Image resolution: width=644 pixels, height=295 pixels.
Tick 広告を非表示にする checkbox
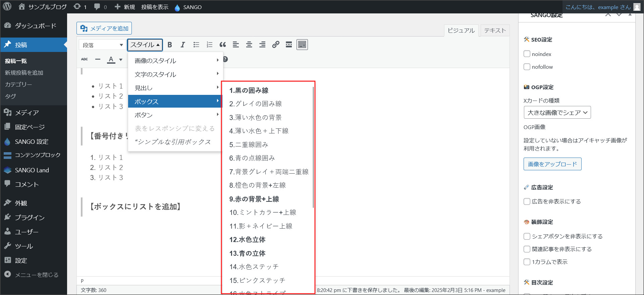527,201
